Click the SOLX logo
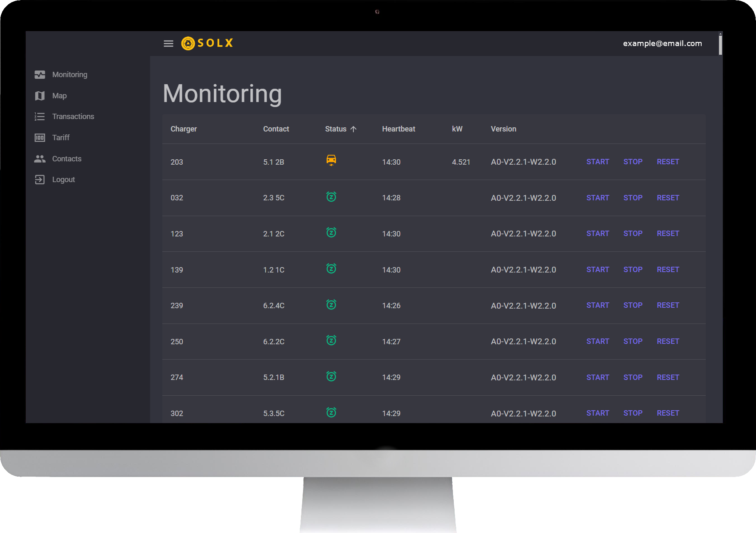This screenshot has height=533, width=756. pos(207,43)
